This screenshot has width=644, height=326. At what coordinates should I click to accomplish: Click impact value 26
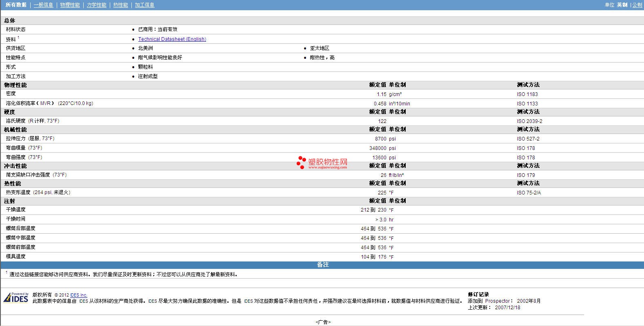tap(383, 175)
